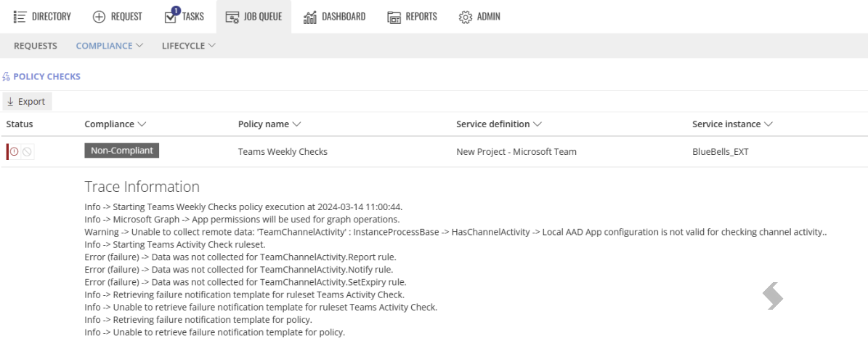This screenshot has height=341, width=868.
Task: Click the Trace Information heading
Action: click(x=142, y=186)
